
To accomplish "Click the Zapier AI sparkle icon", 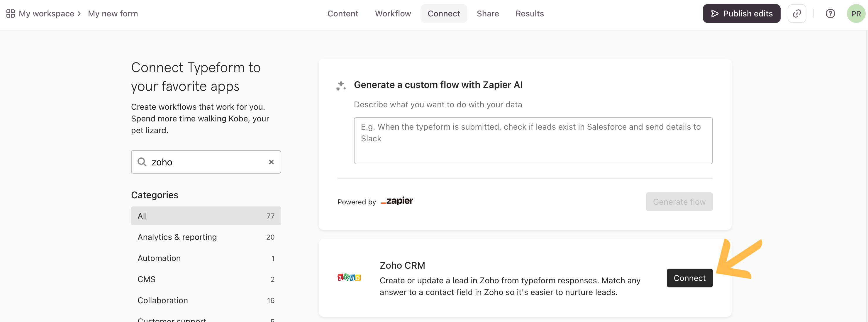I will pos(341,86).
